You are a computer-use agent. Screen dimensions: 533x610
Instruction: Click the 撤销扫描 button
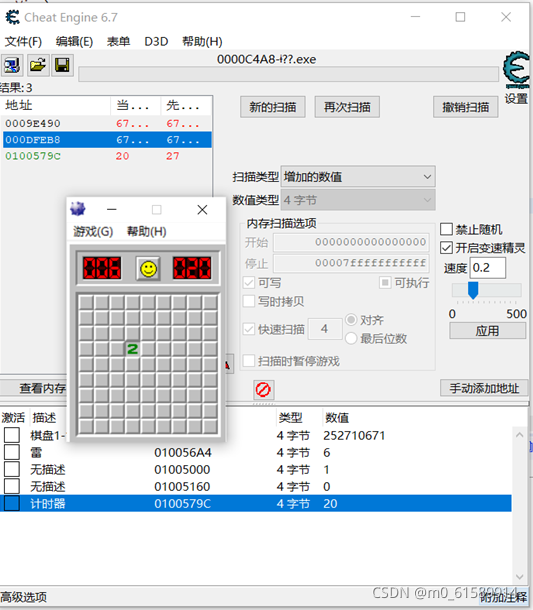point(466,107)
